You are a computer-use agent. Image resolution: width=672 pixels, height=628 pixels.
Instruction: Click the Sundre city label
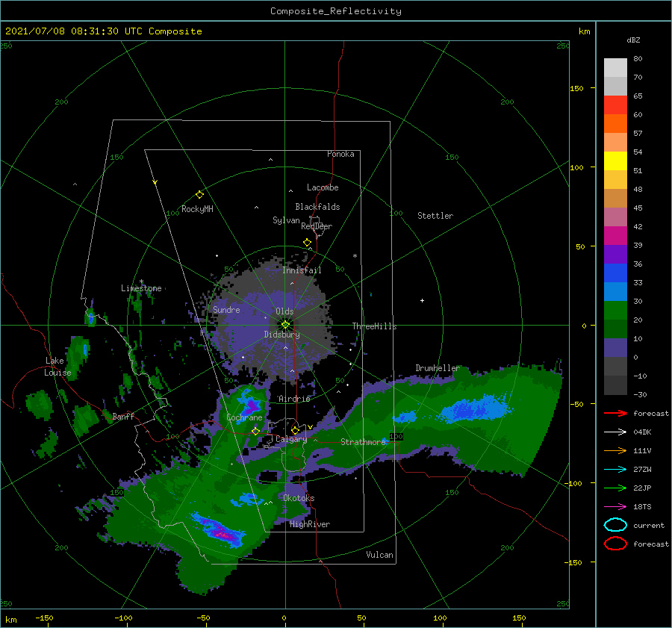point(226,309)
